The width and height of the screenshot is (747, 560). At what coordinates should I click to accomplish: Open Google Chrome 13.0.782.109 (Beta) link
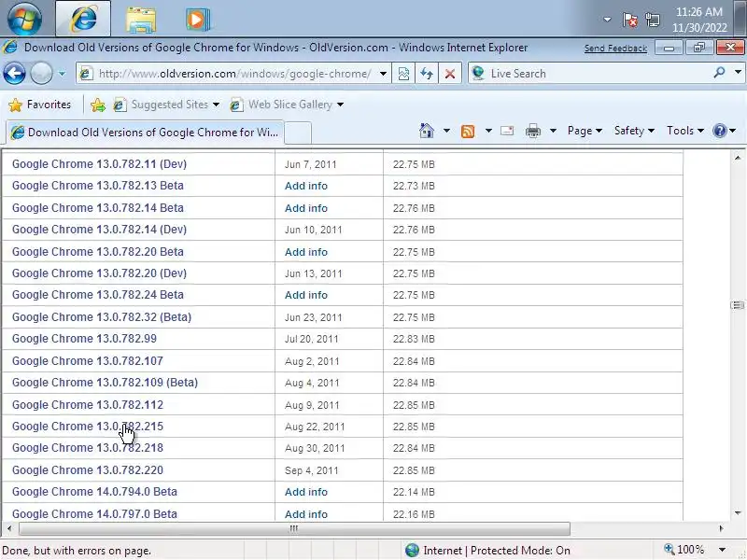pos(105,382)
